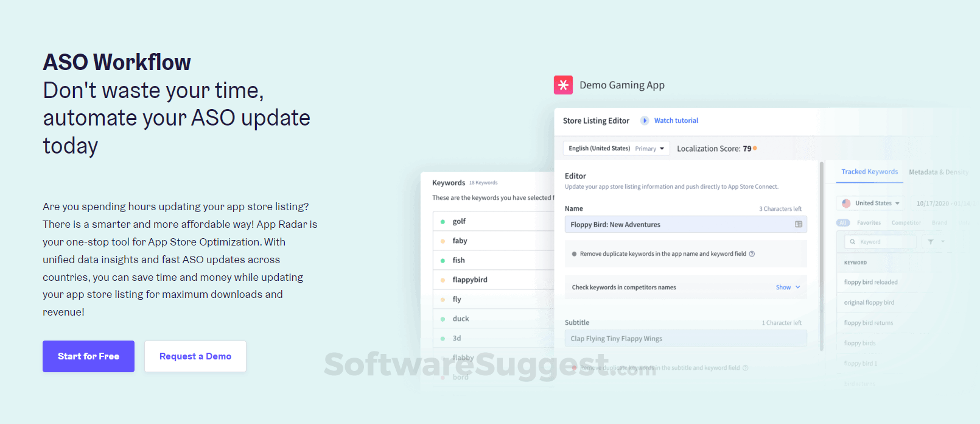Image resolution: width=980 pixels, height=424 pixels.
Task: Click the Keyword search input
Action: (880, 242)
